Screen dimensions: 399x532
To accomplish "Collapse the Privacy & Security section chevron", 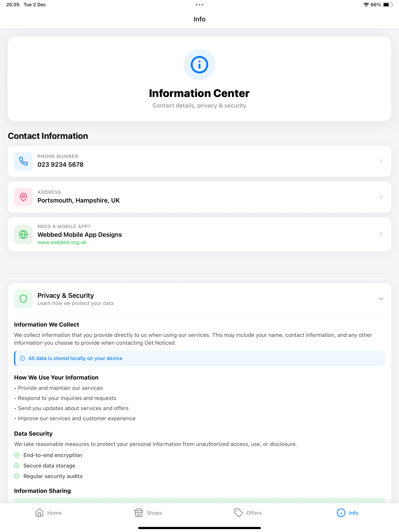I will click(x=381, y=299).
